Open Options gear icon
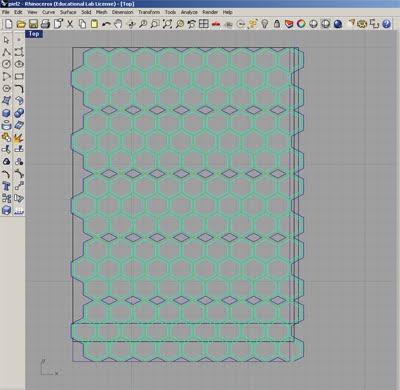 click(362, 24)
